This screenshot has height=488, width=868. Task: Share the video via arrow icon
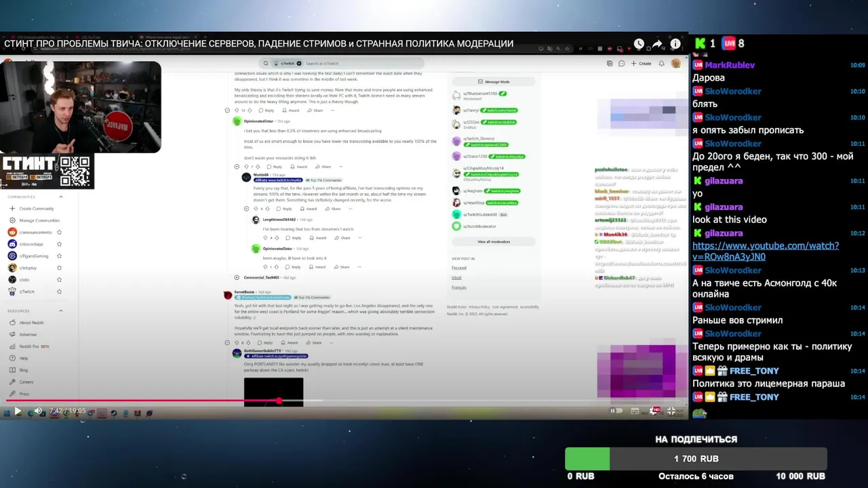657,44
